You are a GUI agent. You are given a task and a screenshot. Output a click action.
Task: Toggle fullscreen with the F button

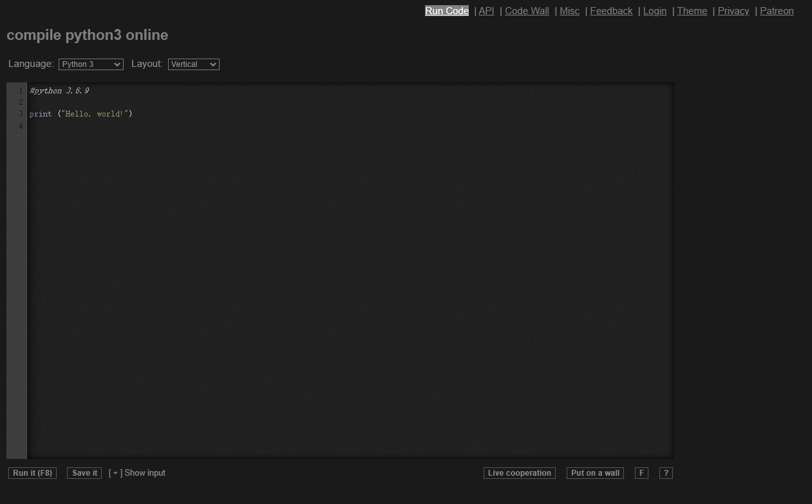coord(641,473)
